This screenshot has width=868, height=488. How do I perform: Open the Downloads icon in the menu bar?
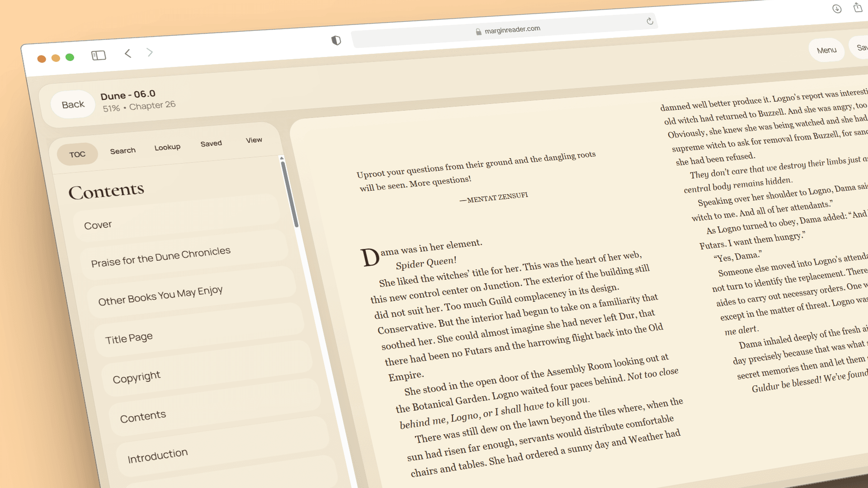837,9
